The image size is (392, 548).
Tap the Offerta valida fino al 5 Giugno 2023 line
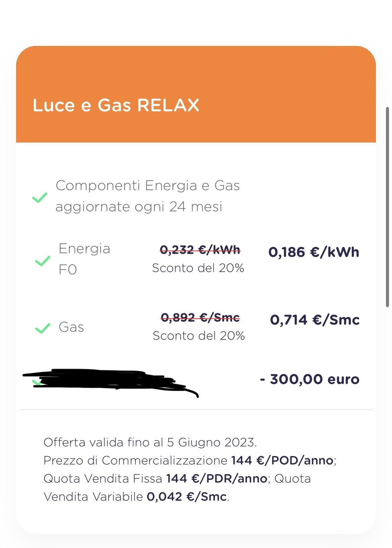(x=150, y=442)
